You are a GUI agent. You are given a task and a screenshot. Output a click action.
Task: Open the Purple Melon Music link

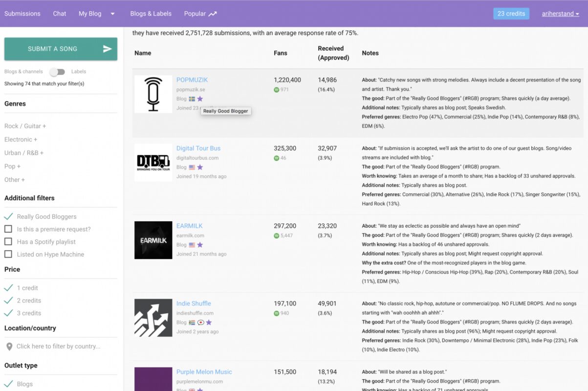coord(204,372)
